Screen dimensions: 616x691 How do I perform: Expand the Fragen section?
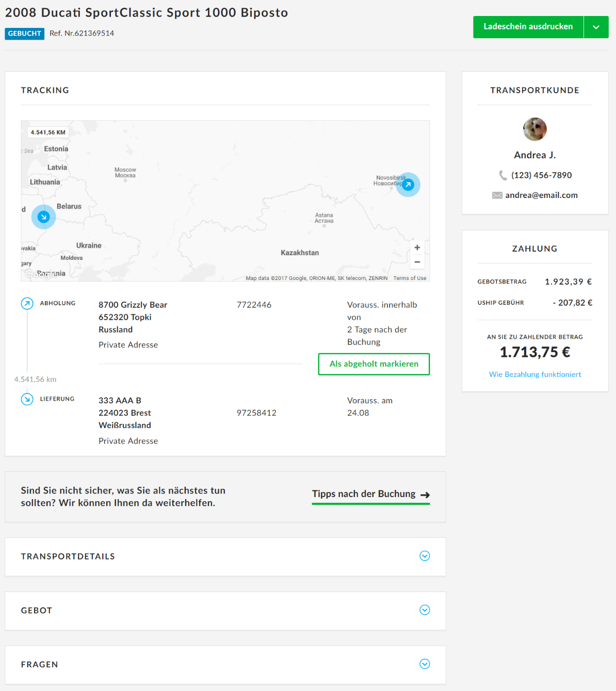pos(425,664)
